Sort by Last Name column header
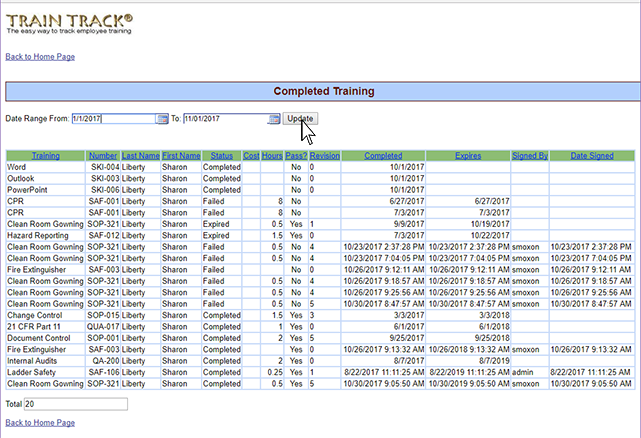Screen dimensions: 641x438 tap(141, 156)
